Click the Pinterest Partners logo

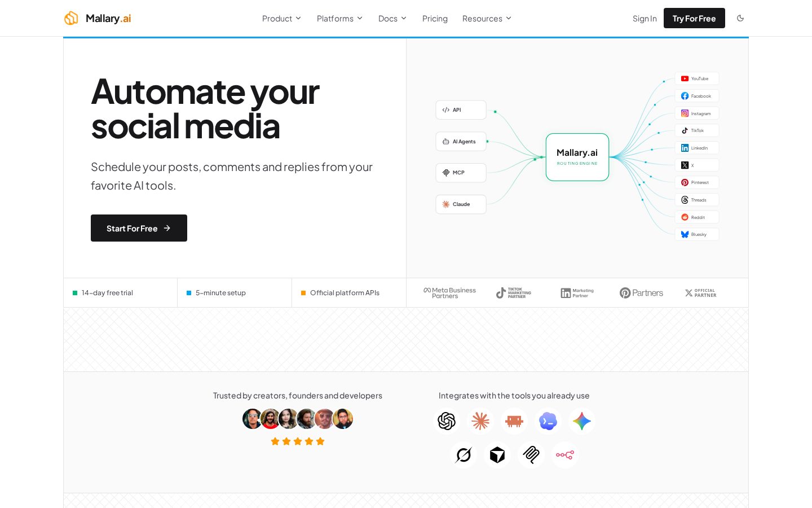click(641, 293)
